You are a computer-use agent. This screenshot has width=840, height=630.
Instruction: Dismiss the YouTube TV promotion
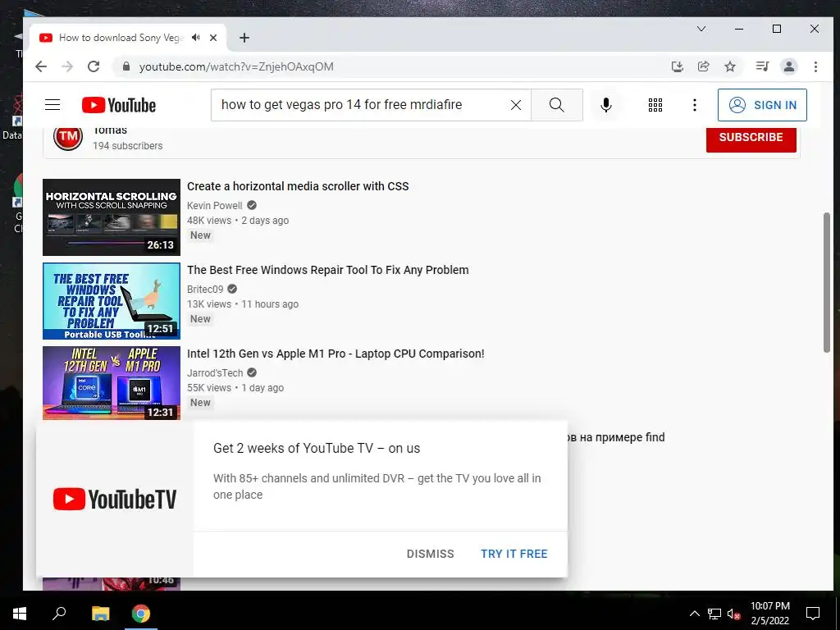tap(430, 554)
